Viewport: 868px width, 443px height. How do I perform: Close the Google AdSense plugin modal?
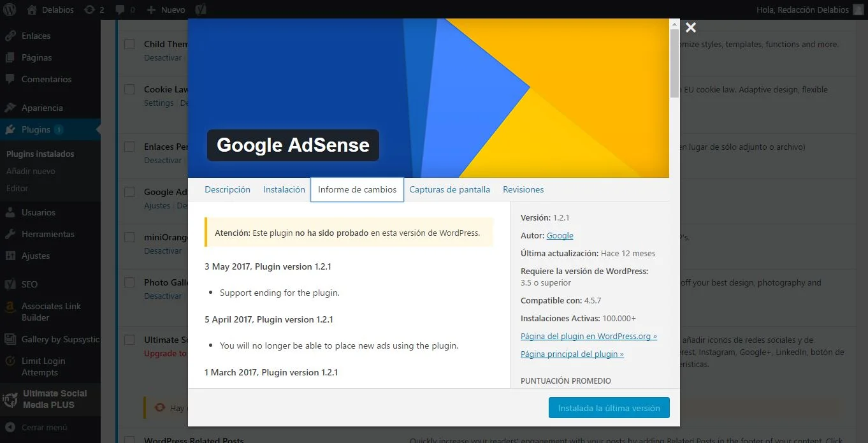coord(691,27)
